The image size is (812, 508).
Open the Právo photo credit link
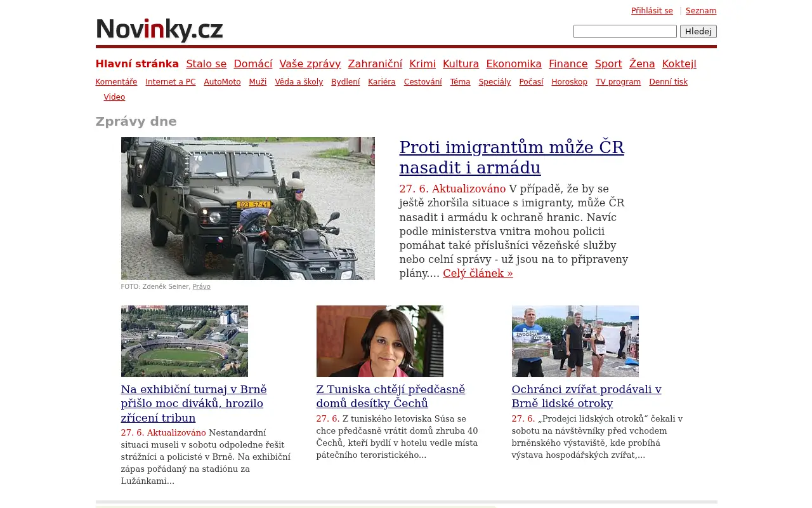[202, 287]
